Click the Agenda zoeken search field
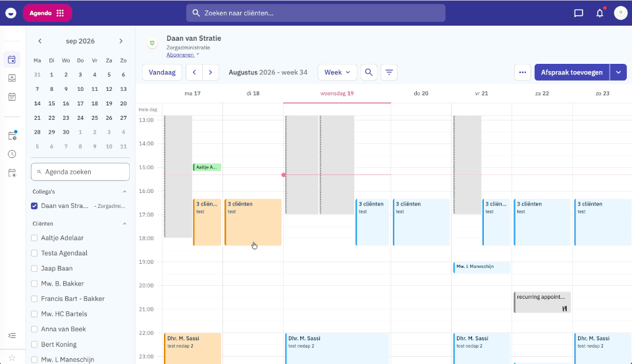This screenshot has width=632, height=364. click(x=80, y=172)
